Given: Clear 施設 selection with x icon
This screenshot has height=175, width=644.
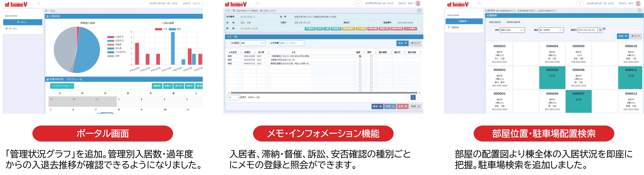Looking at the screenshot, I should [560, 30].
